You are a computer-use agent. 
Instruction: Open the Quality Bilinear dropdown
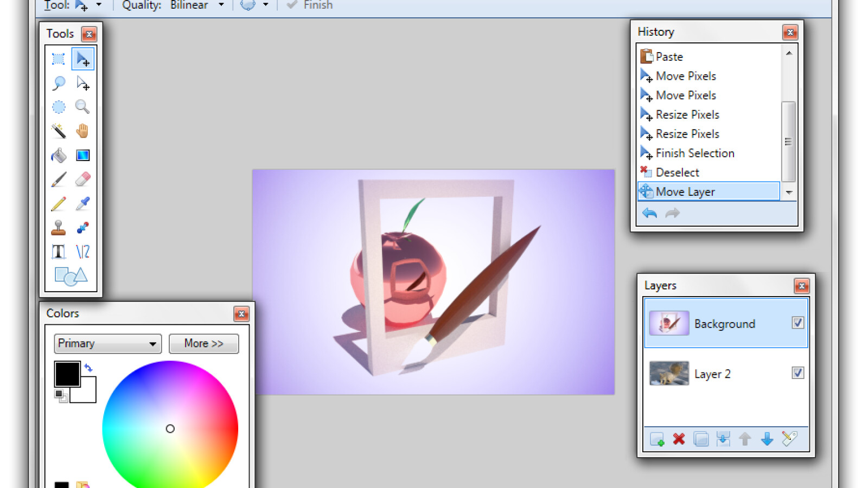point(221,5)
